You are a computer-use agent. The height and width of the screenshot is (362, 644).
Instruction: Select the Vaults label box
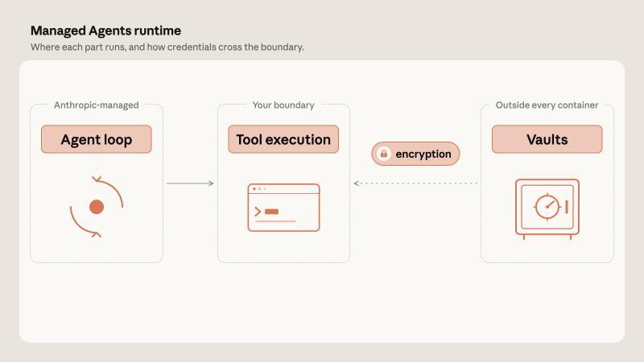point(547,139)
